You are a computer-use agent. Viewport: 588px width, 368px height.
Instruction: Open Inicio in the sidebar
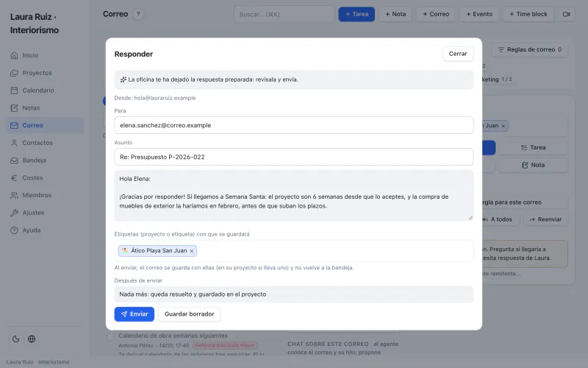(x=45, y=55)
